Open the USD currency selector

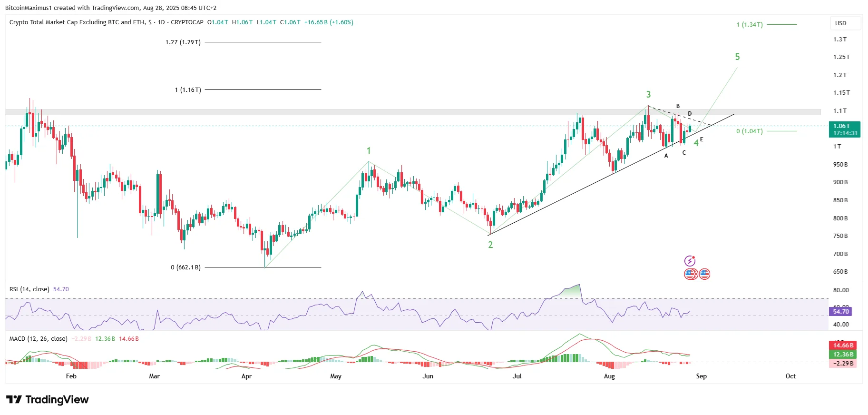846,23
